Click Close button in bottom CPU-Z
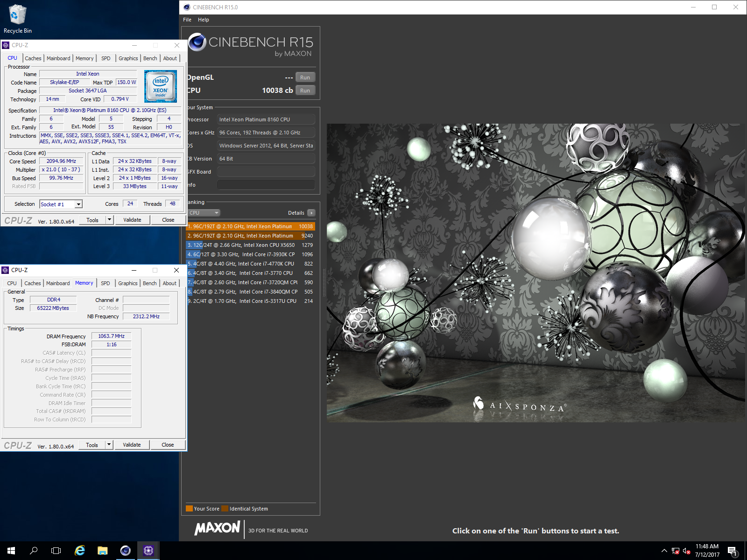747x560 pixels. coord(168,445)
